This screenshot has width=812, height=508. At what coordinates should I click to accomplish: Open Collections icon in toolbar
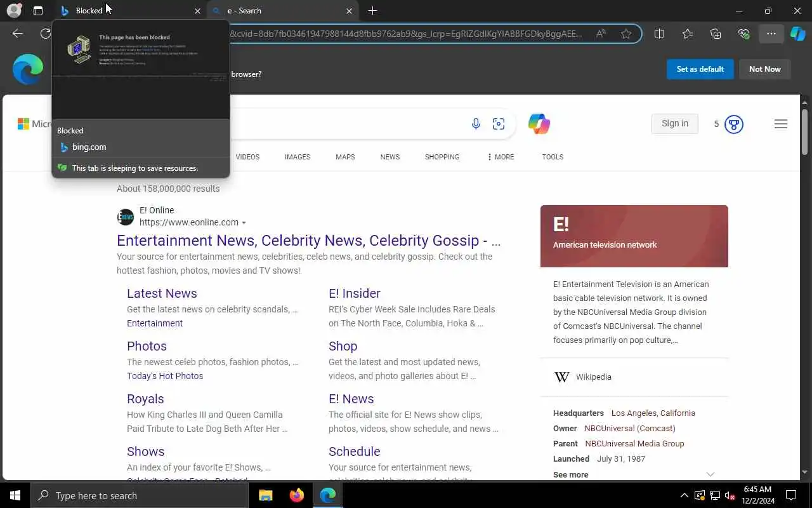[716, 34]
